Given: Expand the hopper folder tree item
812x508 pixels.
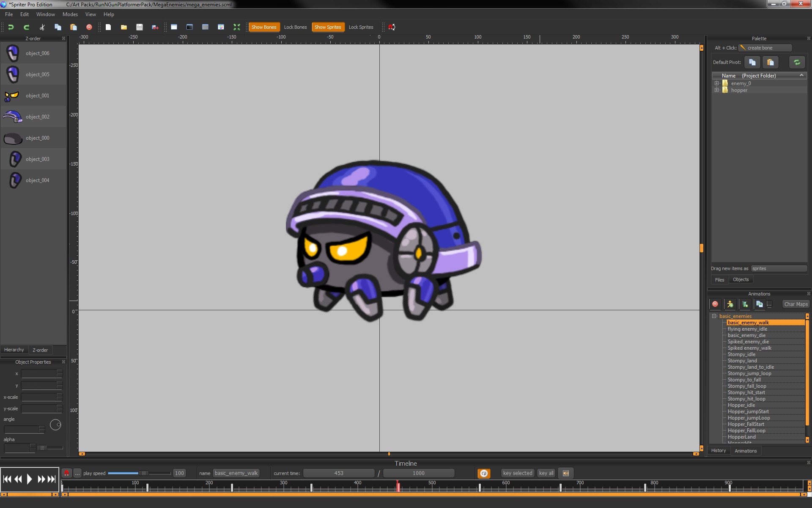Looking at the screenshot, I should (716, 90).
